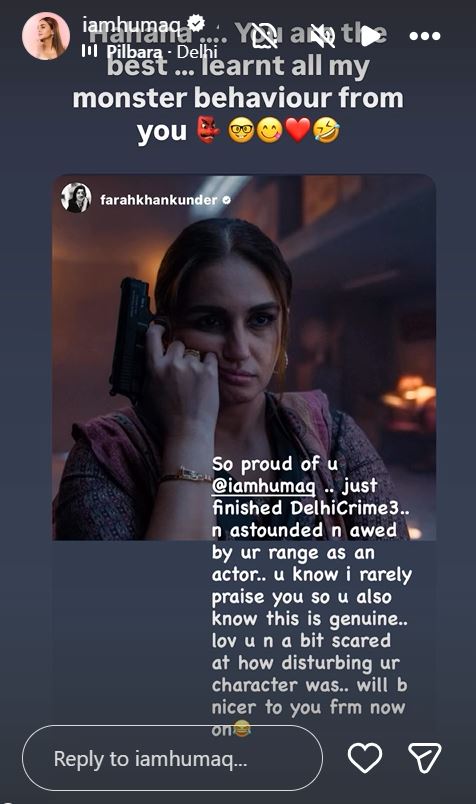Focus the Reply to iamhumaq field
Viewport: 476px width, 804px height.
172,758
